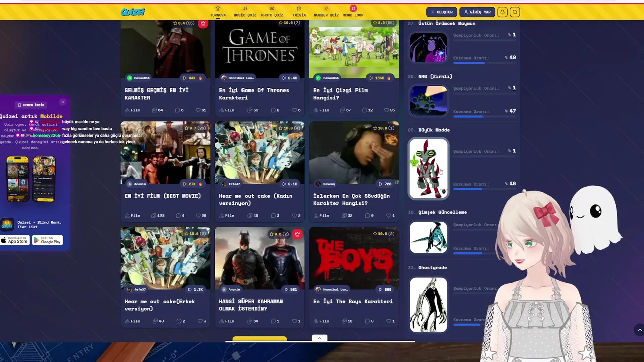Open HANGİ SÜPER KAHRAMAN OLMAK İSTERDİN? title
Viewport: 644px width, 362px height.
251,305
